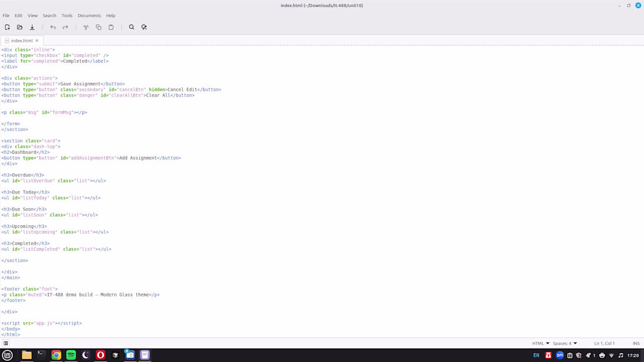644x362 pixels.
Task: Click the listCompleted ul code line
Action: click(x=56, y=249)
